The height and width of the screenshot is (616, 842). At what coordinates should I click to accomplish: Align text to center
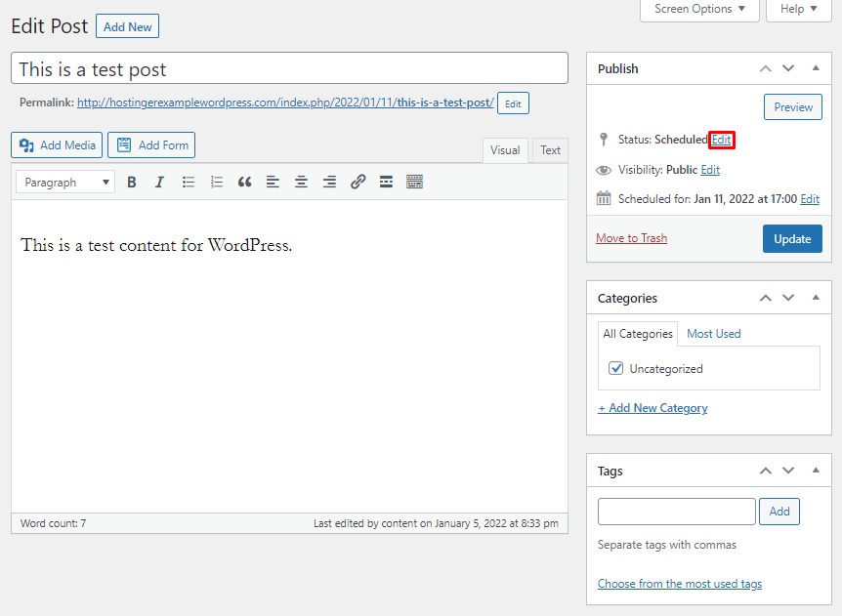pyautogui.click(x=301, y=182)
